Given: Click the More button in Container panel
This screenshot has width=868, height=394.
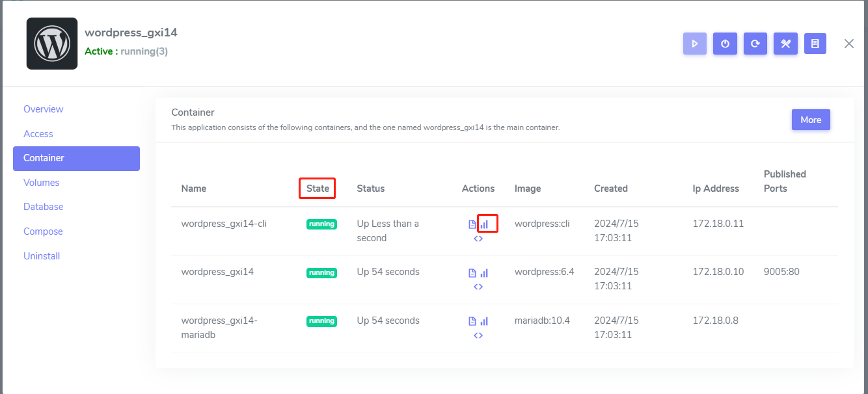Looking at the screenshot, I should point(810,120).
